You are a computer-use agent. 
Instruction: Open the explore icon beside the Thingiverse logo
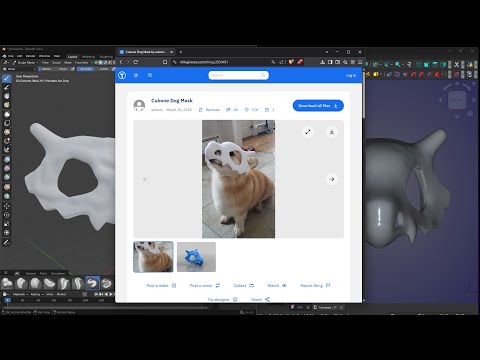click(136, 75)
